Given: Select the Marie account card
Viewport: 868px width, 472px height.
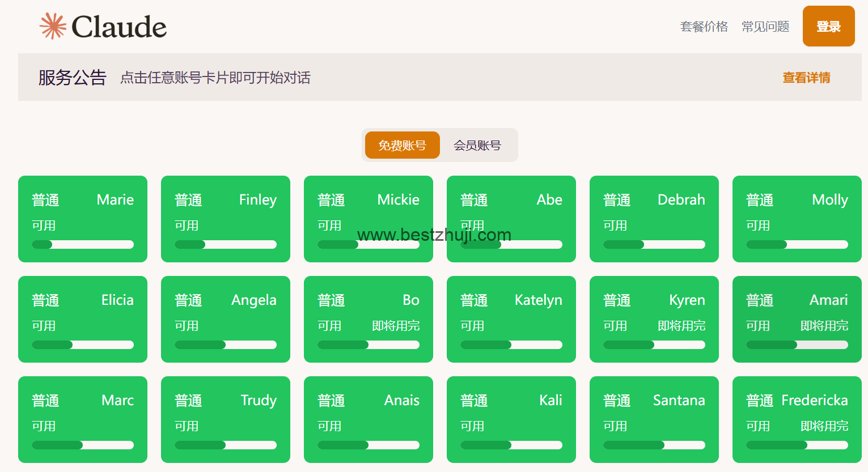Looking at the screenshot, I should (83, 219).
